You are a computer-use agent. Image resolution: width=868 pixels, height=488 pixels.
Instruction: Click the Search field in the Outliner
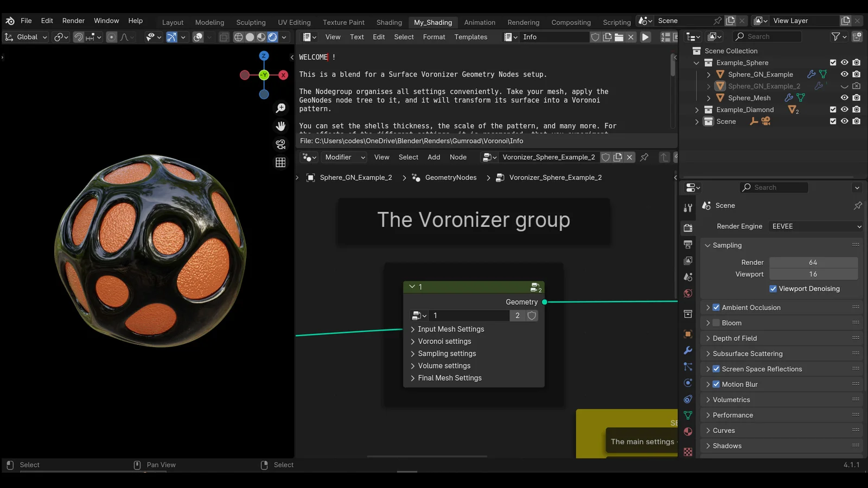[767, 36]
